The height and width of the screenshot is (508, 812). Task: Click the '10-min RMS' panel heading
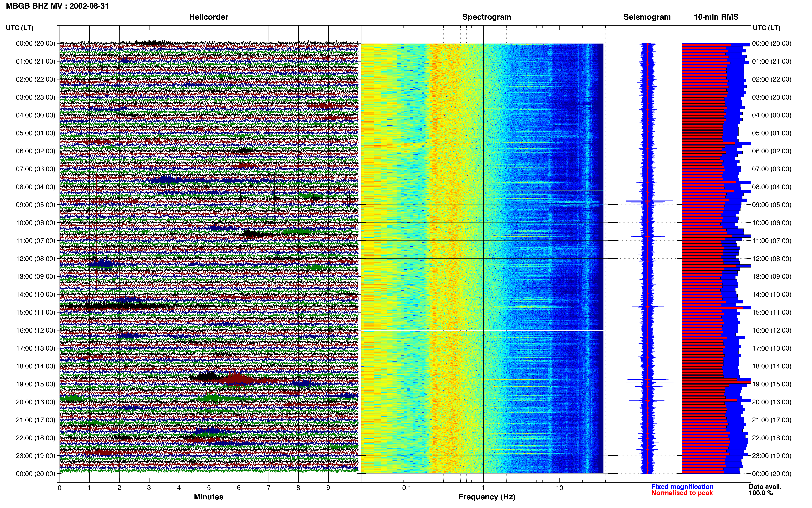(x=716, y=17)
